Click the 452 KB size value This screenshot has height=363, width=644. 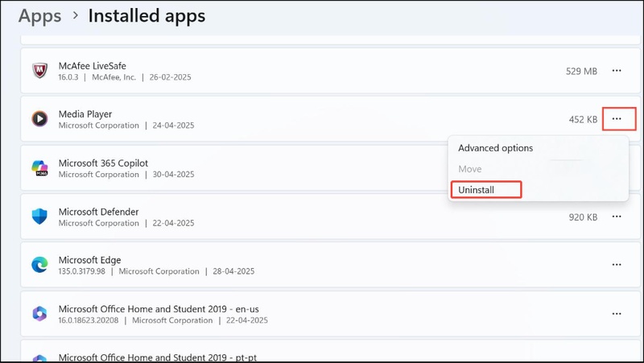583,119
